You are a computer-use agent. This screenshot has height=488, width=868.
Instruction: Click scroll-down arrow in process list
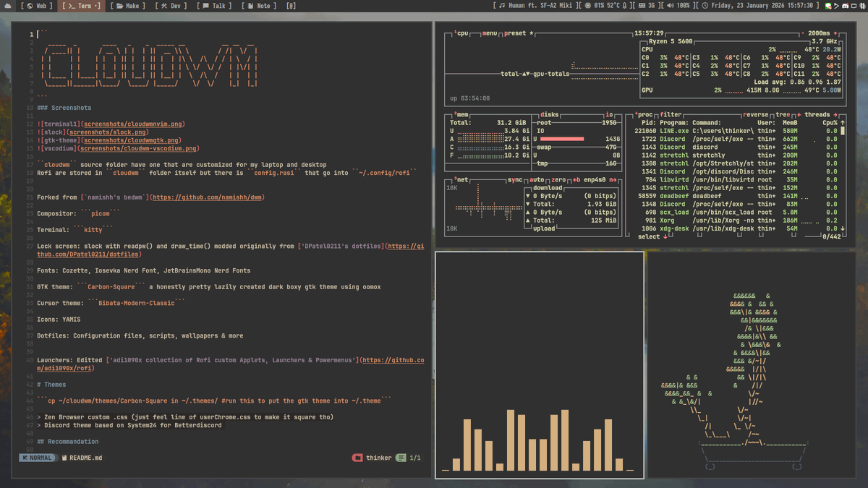pos(843,228)
